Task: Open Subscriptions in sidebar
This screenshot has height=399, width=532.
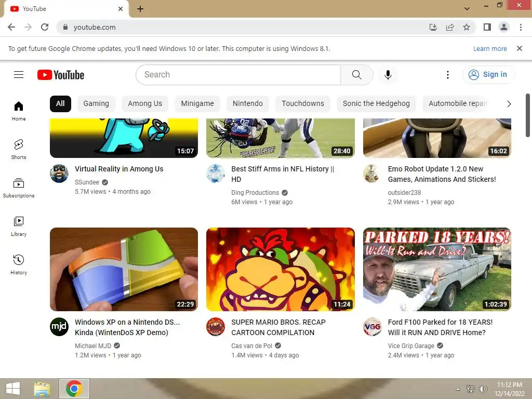Action: (x=19, y=188)
